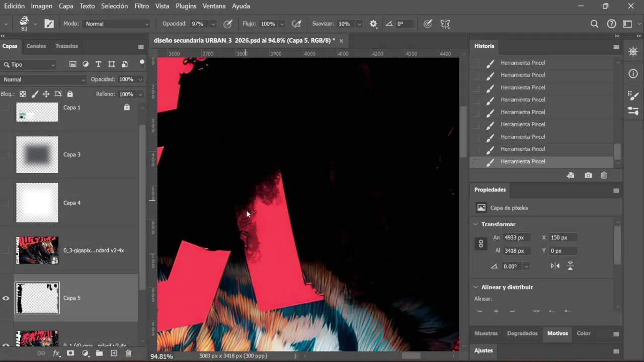
Task: Open the rotation angle dropdown in Properties
Action: coord(526,266)
